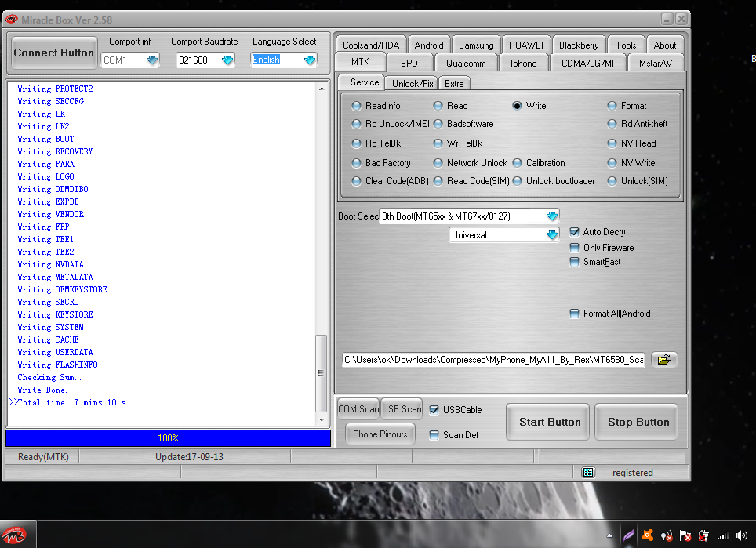
Task: Click the log scrollbar up arrow
Action: [322, 89]
